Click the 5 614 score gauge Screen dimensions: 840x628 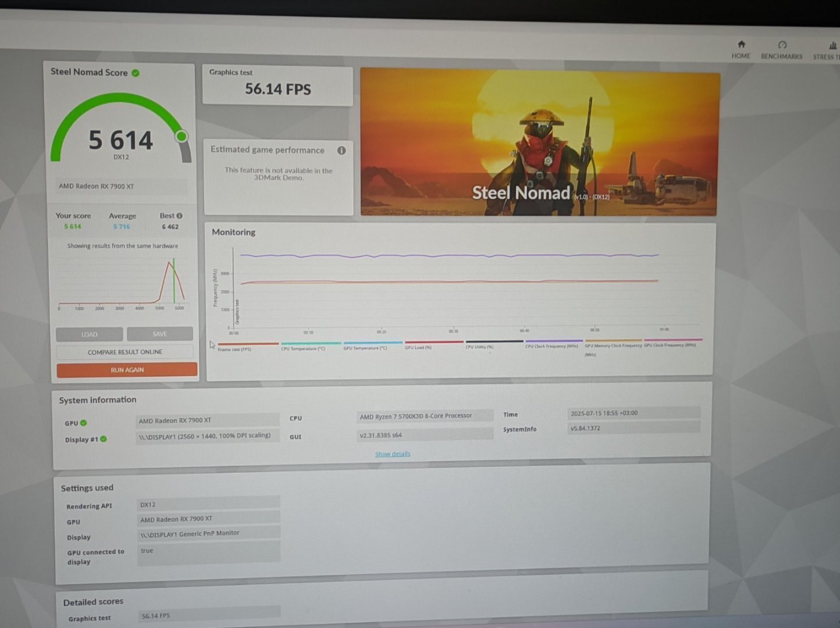tap(121, 129)
